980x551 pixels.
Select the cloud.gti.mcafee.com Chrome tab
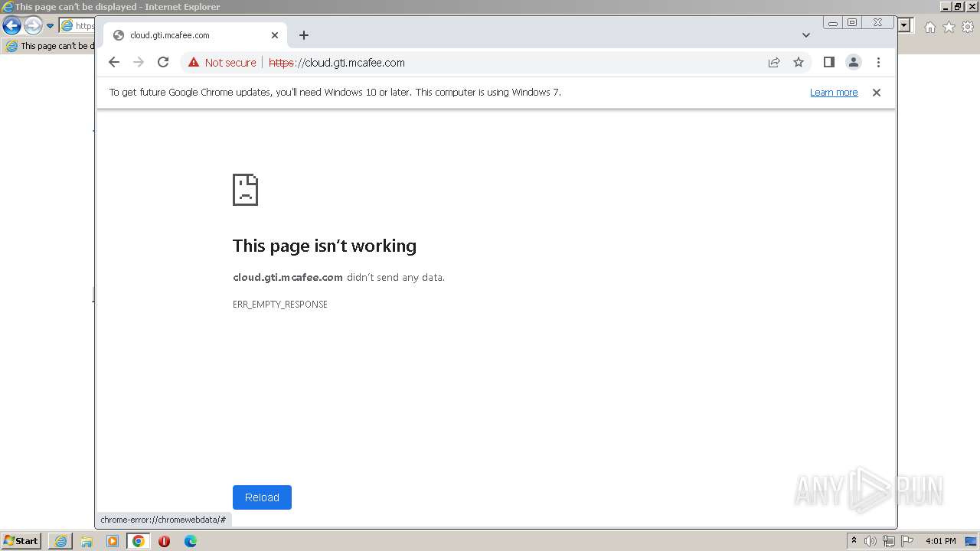[195, 35]
